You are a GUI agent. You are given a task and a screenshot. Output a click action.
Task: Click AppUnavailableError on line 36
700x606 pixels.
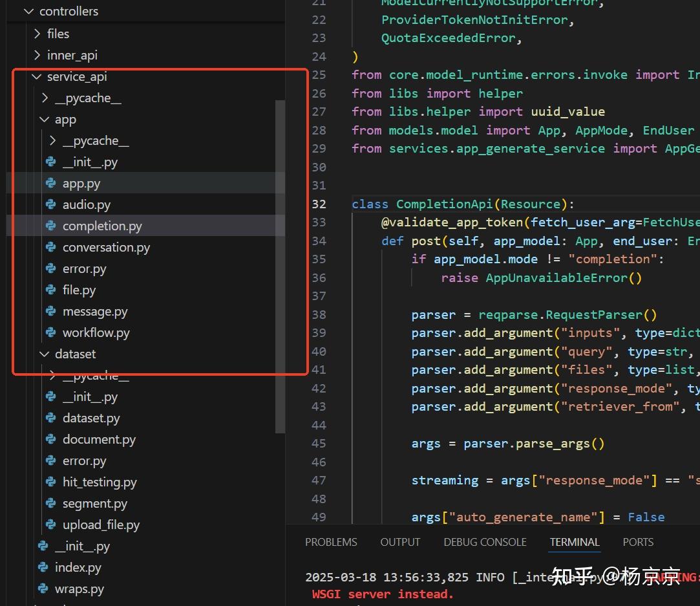(557, 277)
